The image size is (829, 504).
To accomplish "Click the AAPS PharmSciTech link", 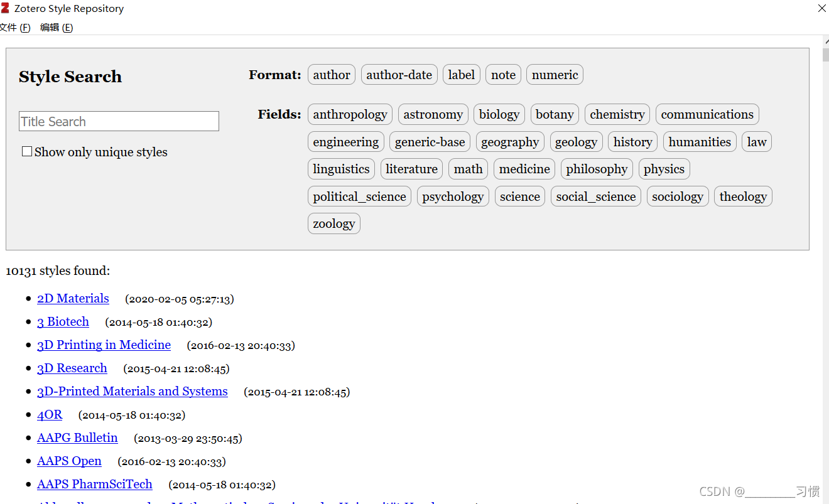I will click(x=94, y=485).
